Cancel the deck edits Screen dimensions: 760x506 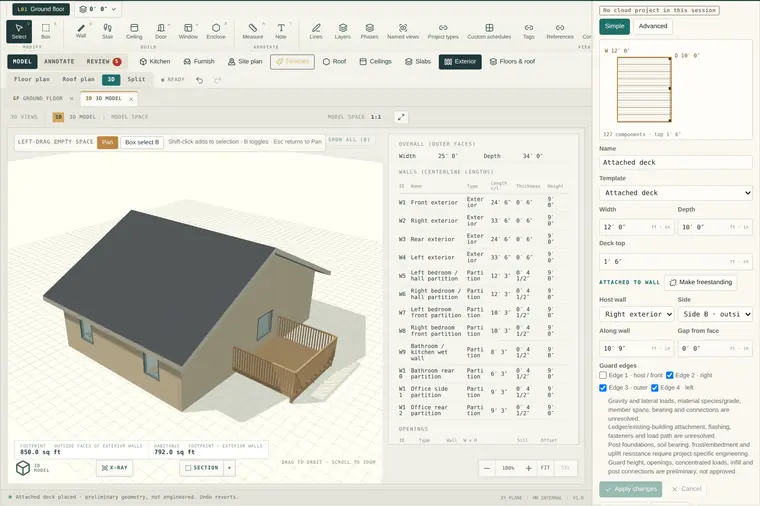(686, 489)
